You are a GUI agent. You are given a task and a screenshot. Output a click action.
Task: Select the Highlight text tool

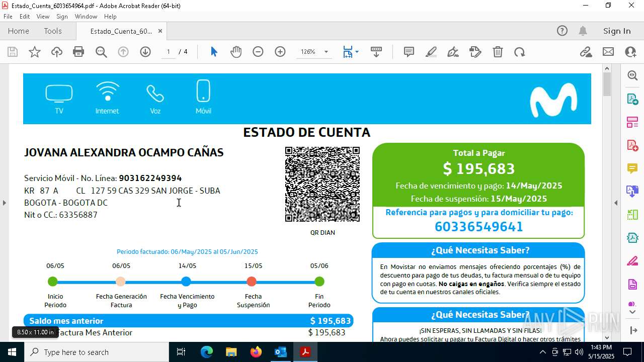[431, 52]
